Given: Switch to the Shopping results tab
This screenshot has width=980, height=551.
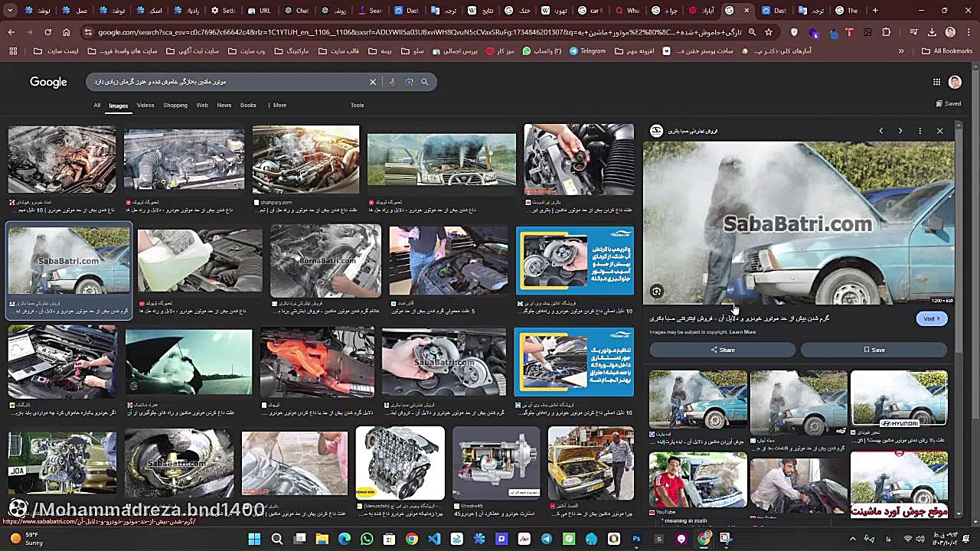Looking at the screenshot, I should [x=175, y=105].
